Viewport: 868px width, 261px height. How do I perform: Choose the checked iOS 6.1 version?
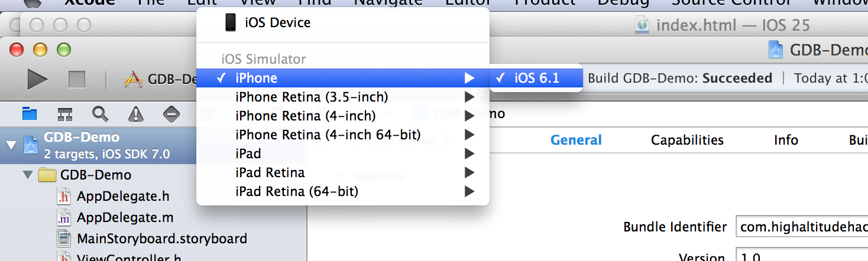(536, 78)
